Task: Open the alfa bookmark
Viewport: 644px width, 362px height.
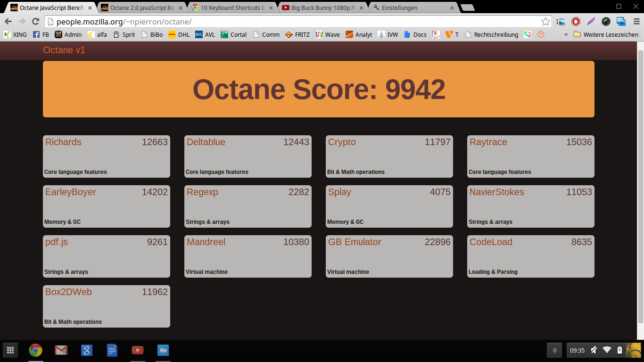Action: tap(97, 34)
